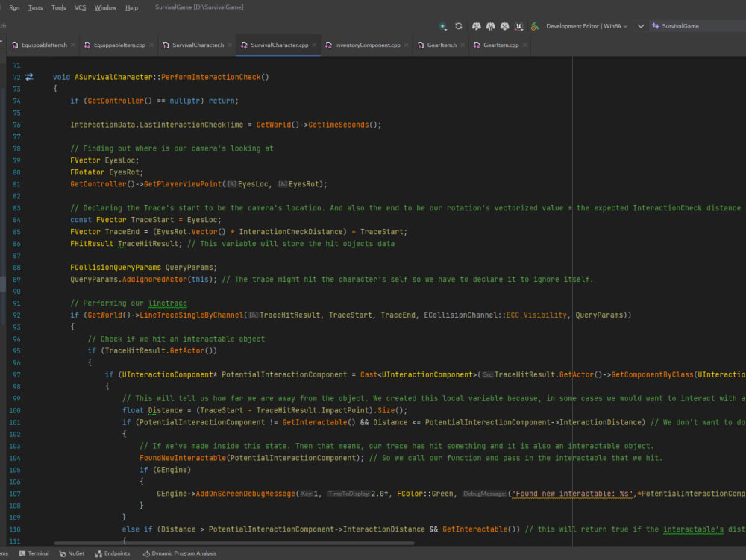746x560 pixels.
Task: Open the SurvivalGame run target selector
Action: (x=679, y=26)
